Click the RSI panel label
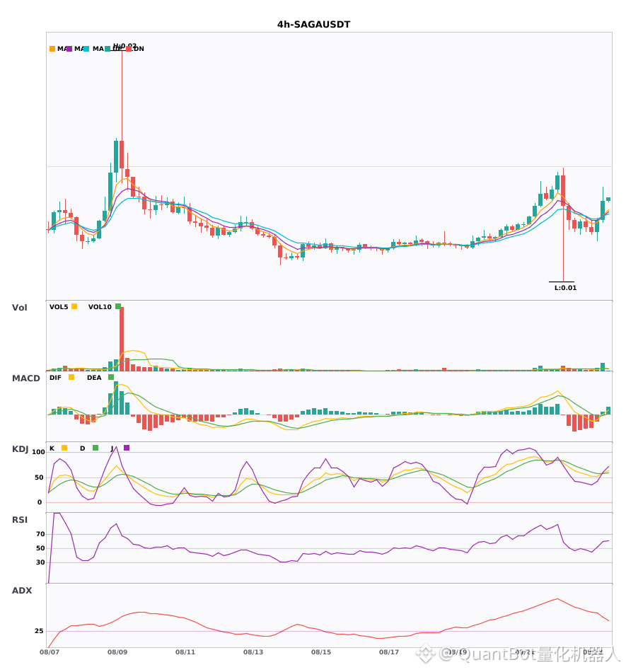The height and width of the screenshot is (672, 626). (x=20, y=520)
